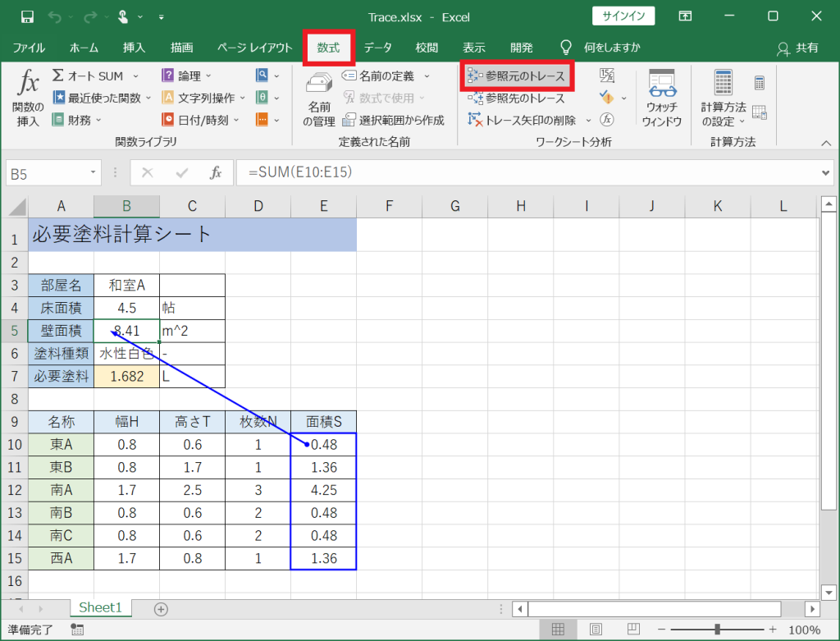This screenshot has height=641, width=840.
Task: Click トレース矢印の削除 remove arrows
Action: pyautogui.click(x=522, y=120)
